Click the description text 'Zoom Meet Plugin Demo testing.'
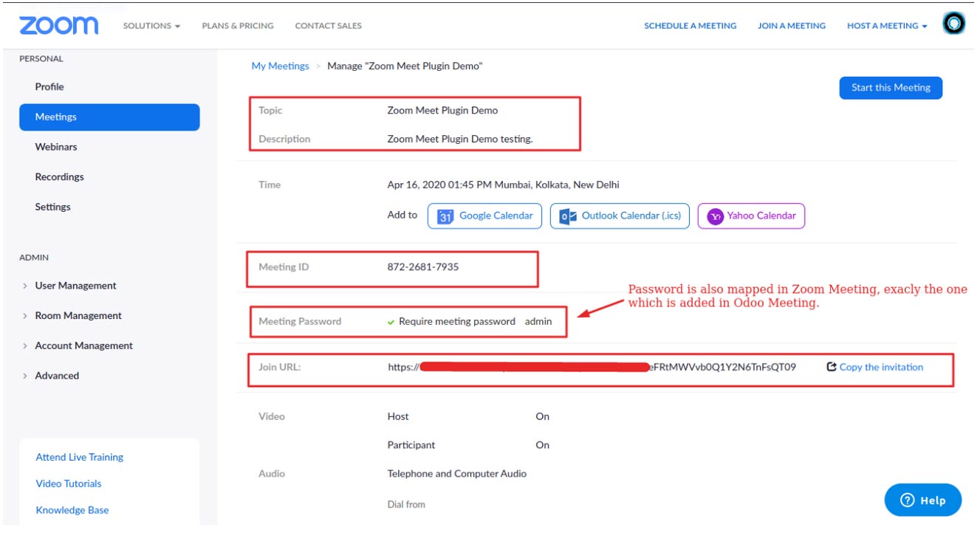The image size is (980, 533). point(460,139)
